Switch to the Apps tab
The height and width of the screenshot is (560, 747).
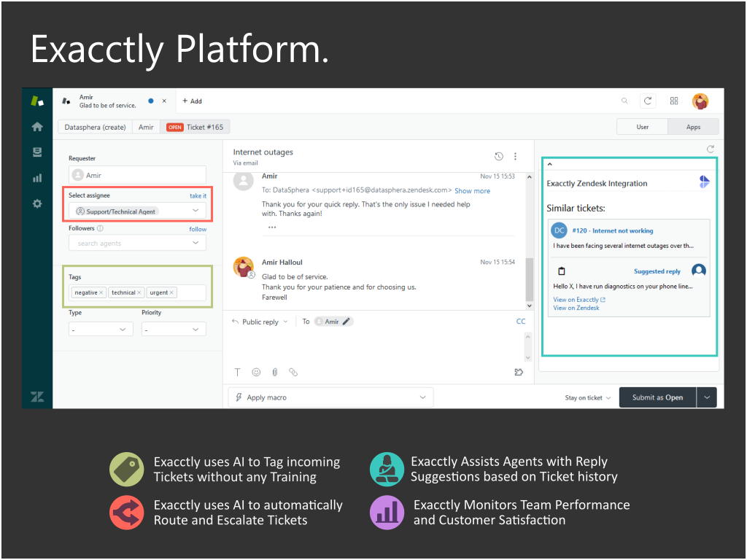click(693, 127)
